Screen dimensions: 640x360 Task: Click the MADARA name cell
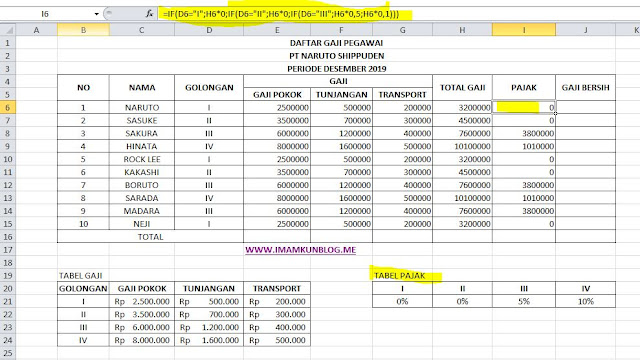(142, 211)
